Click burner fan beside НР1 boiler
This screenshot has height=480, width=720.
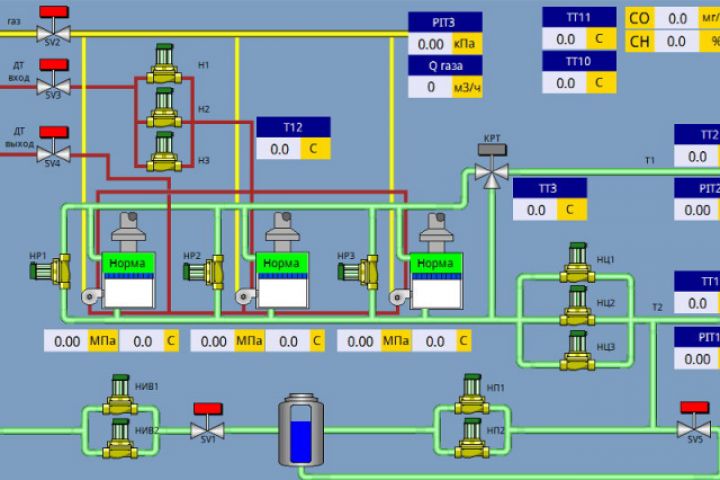pyautogui.click(x=91, y=296)
